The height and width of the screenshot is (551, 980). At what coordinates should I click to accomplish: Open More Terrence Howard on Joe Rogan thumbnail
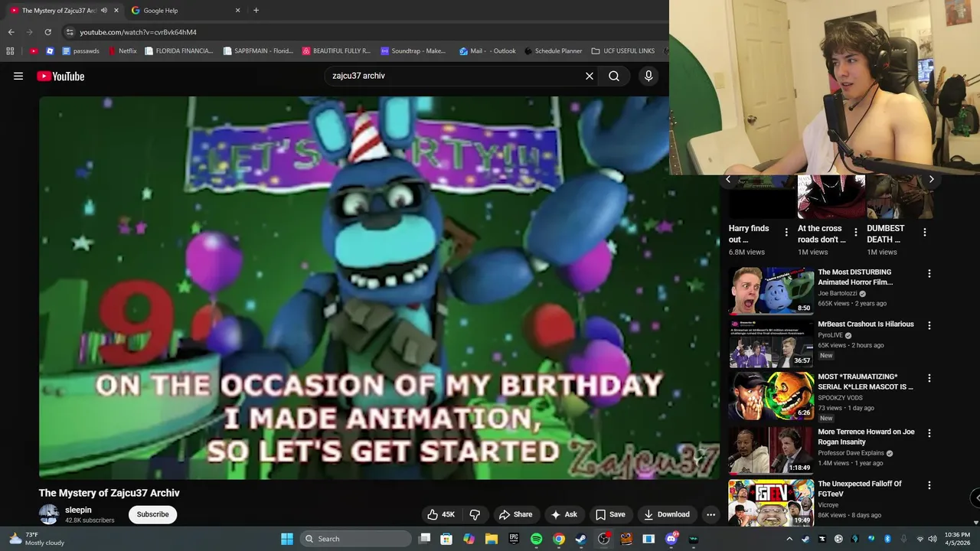point(771,450)
